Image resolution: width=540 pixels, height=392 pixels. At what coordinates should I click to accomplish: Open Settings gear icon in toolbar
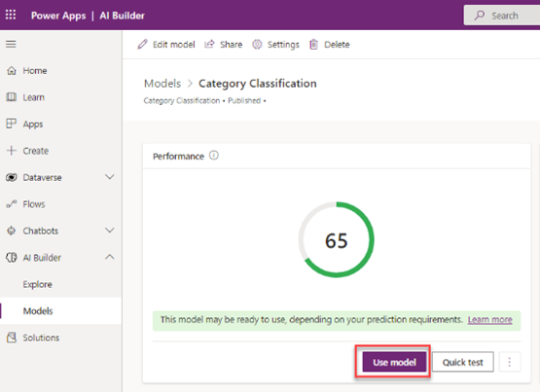257,45
